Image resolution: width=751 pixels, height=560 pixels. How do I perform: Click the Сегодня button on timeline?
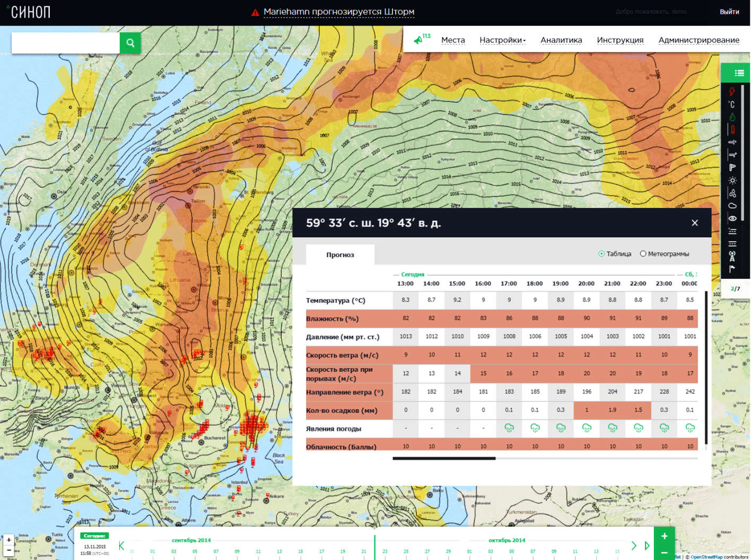94,536
